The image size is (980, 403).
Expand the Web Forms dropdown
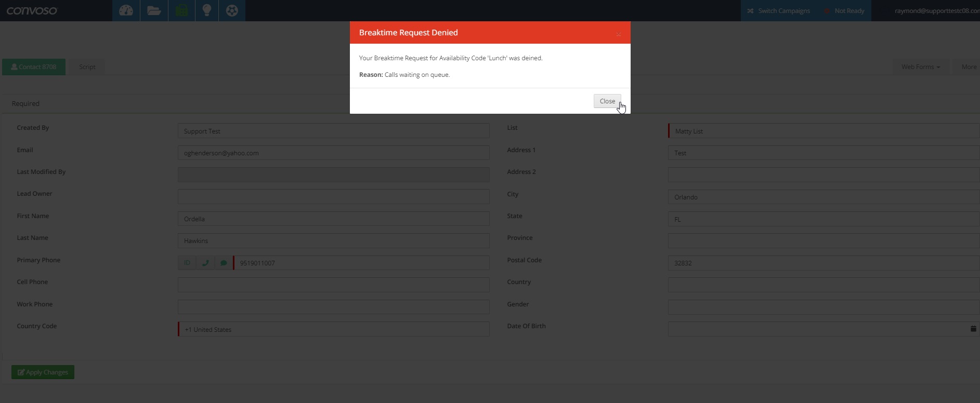[x=920, y=67]
